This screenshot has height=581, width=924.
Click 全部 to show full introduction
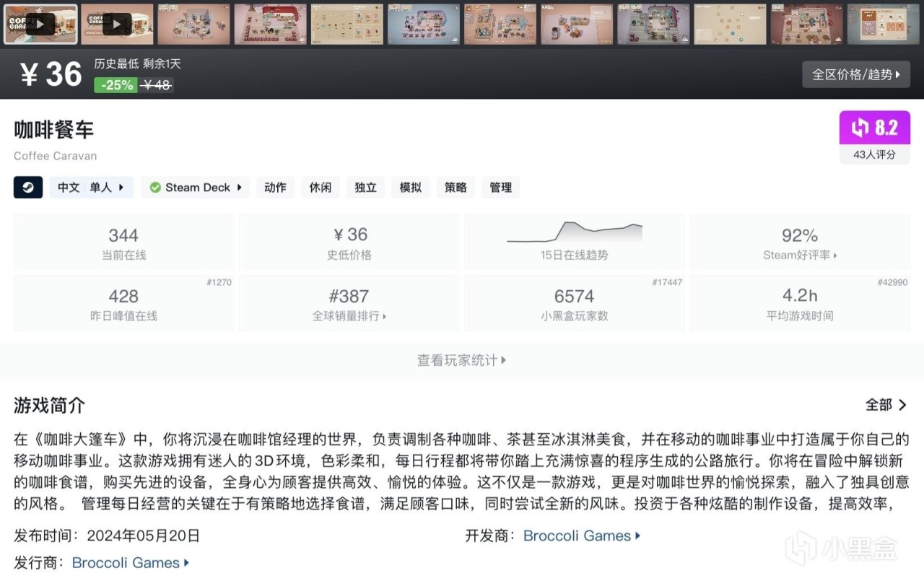click(886, 405)
